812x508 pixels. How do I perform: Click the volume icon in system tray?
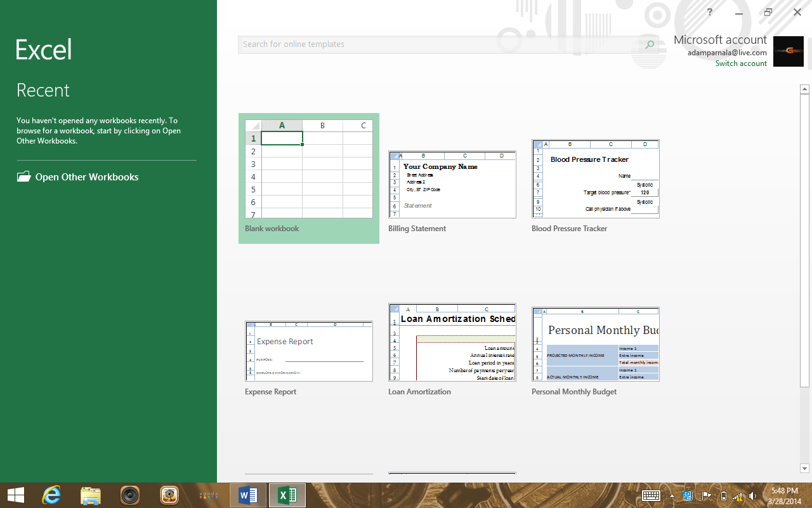pyautogui.click(x=752, y=495)
